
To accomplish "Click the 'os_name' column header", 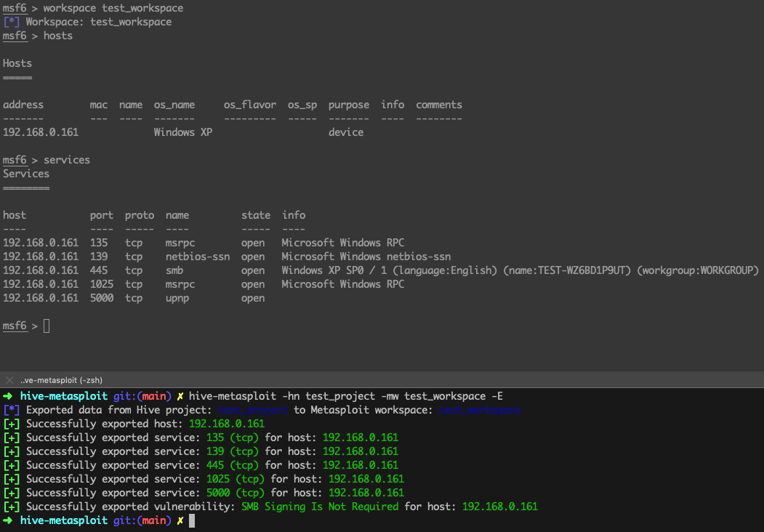I will tap(174, 105).
